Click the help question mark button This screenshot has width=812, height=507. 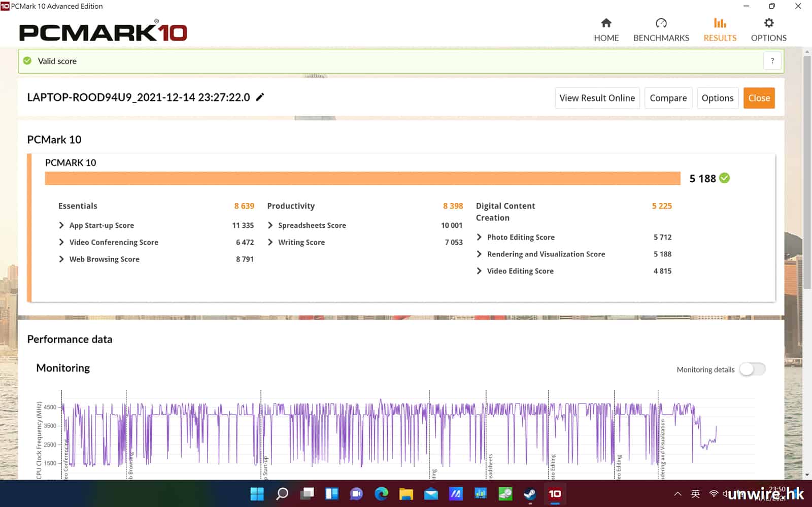[772, 61]
